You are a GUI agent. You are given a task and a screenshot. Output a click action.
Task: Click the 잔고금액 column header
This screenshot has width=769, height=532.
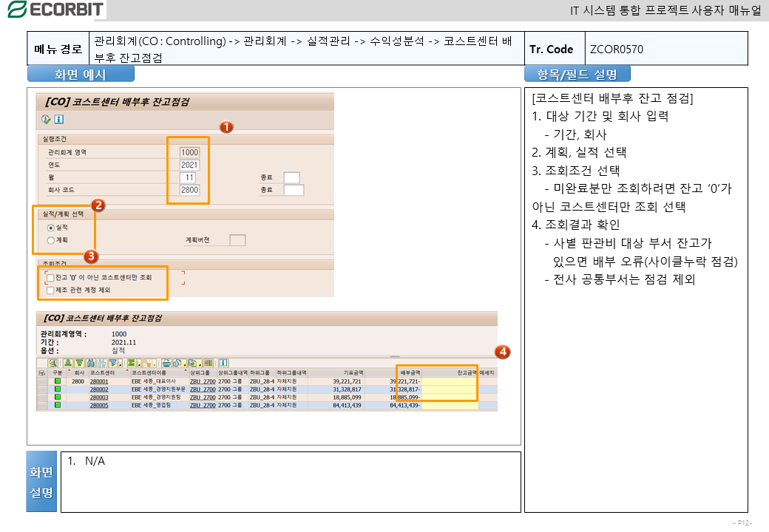coord(466,373)
